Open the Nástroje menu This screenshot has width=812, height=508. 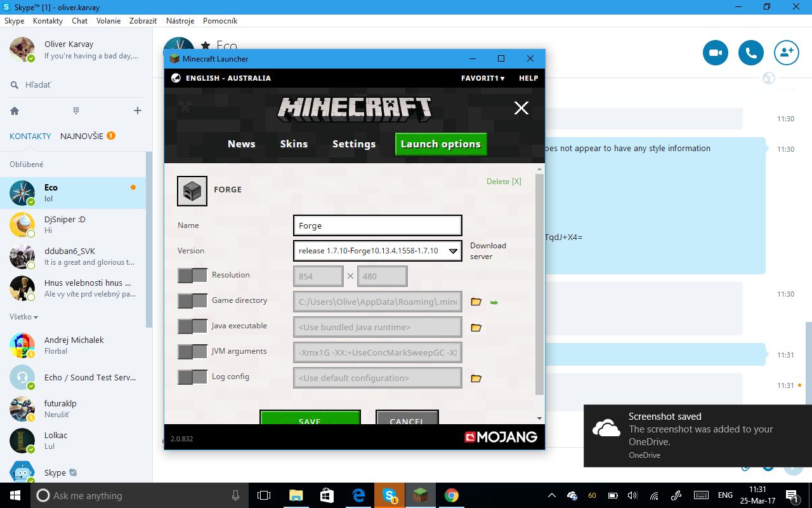180,21
